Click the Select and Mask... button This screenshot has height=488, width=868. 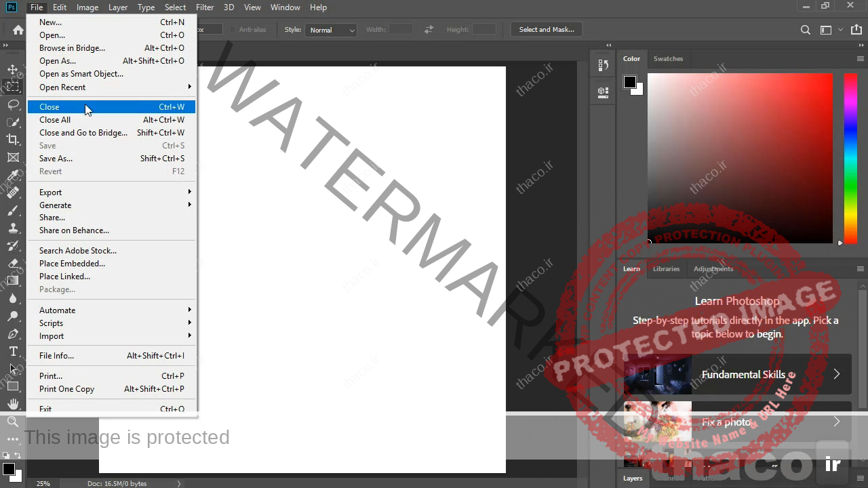point(547,30)
